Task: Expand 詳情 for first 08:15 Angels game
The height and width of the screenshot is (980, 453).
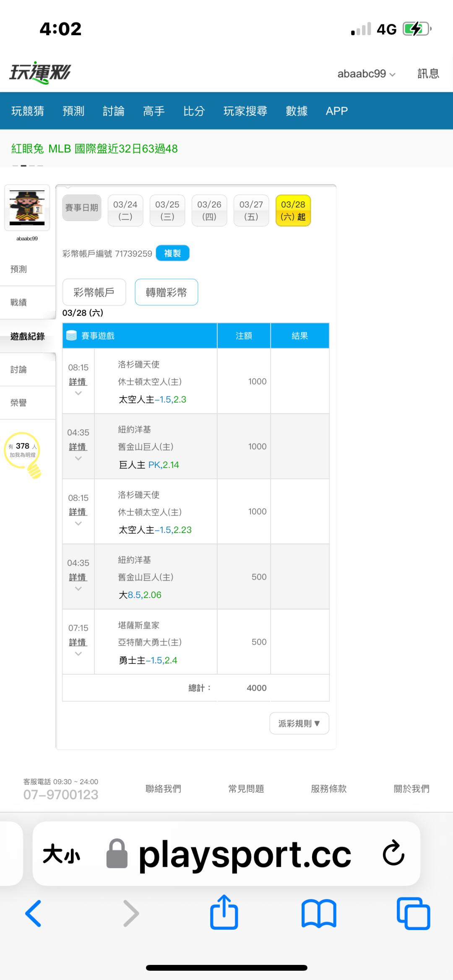Action: coord(78,382)
